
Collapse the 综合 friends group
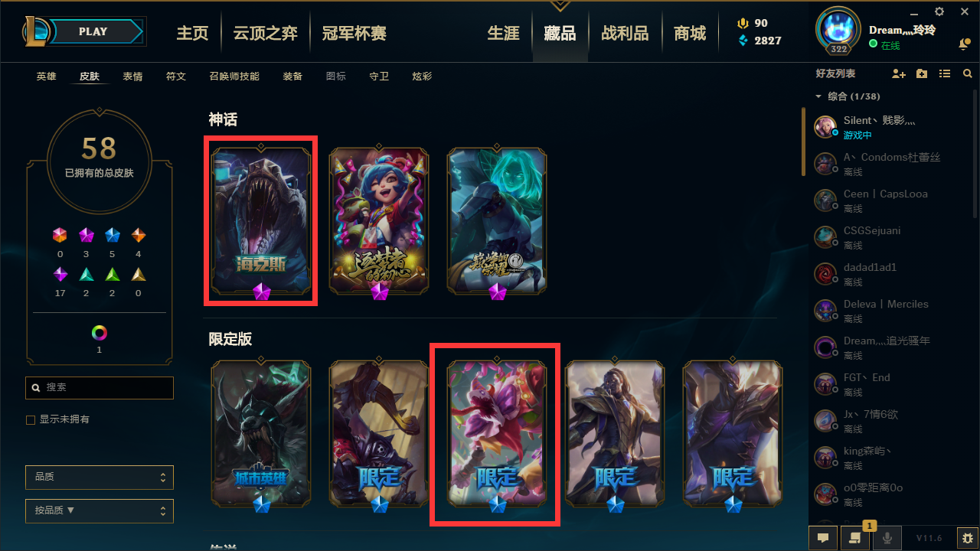[x=818, y=97]
